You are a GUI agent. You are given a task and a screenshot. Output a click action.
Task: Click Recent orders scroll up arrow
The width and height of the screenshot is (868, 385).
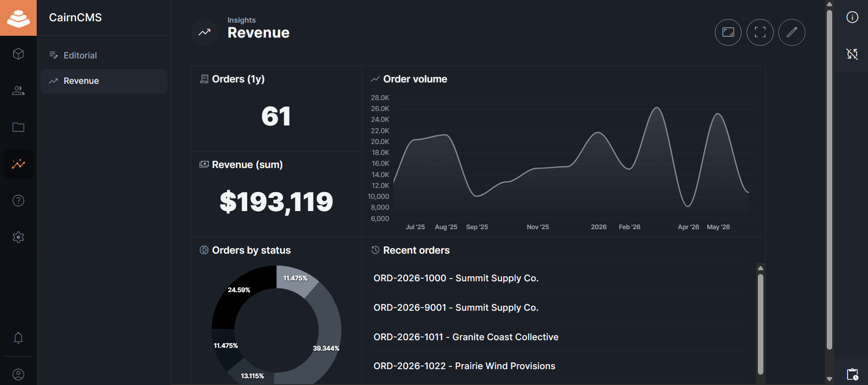[x=761, y=268]
